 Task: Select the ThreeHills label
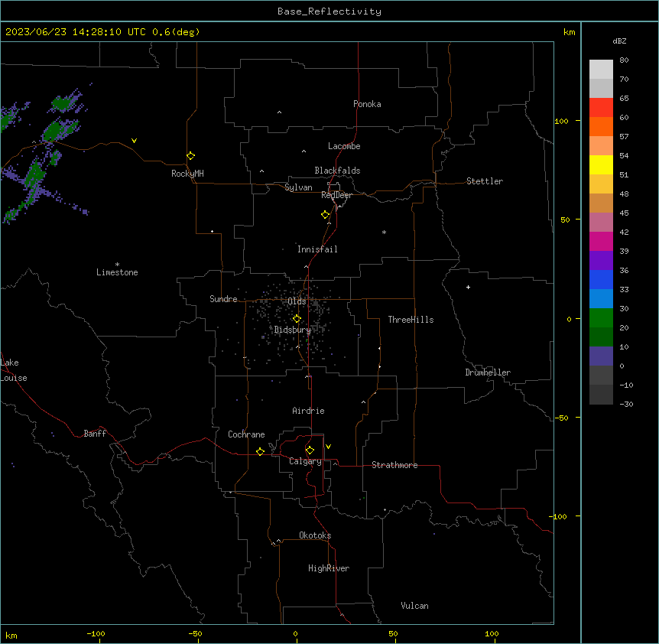pos(411,320)
